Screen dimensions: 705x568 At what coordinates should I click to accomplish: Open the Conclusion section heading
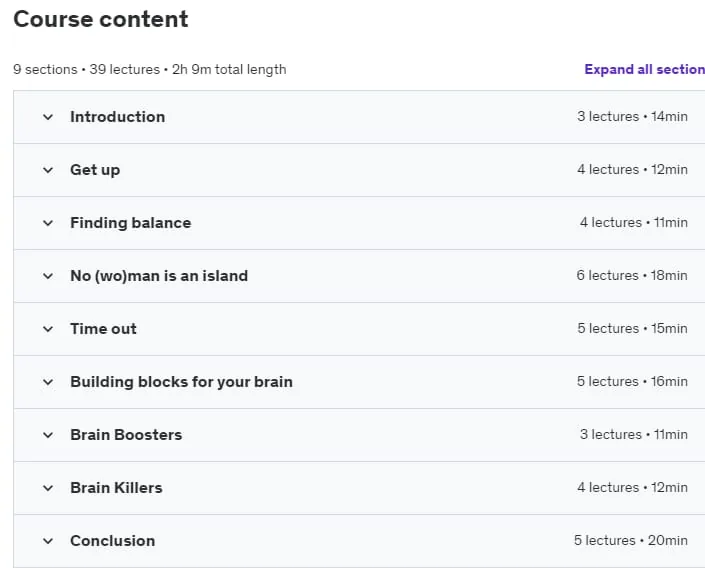[x=112, y=541]
